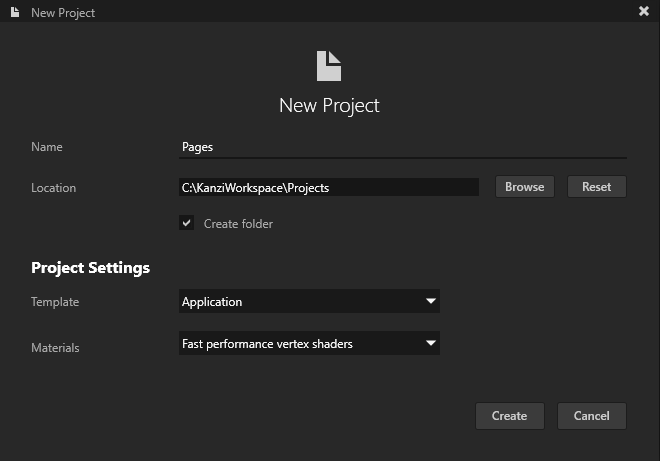Click the small document icon in title bar

tap(14, 12)
